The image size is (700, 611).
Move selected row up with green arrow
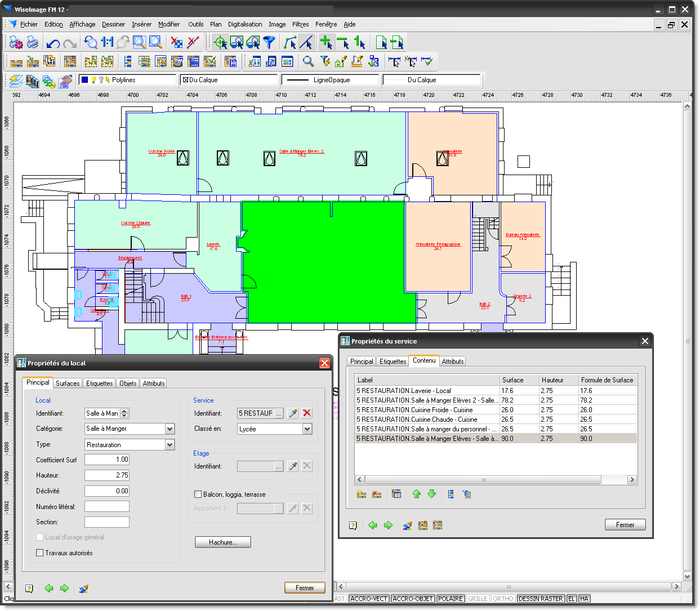416,494
